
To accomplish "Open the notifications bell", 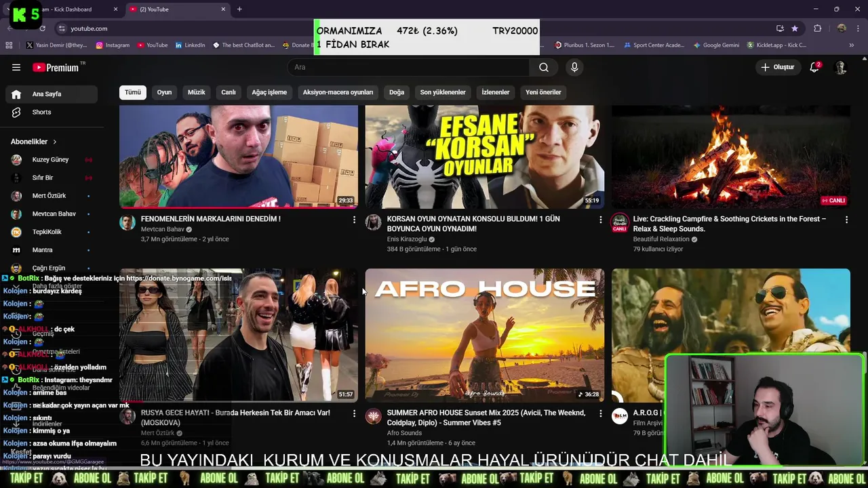I will tap(814, 67).
